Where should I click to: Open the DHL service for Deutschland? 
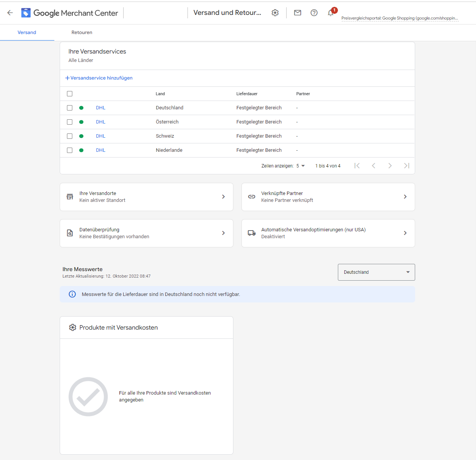coord(101,108)
